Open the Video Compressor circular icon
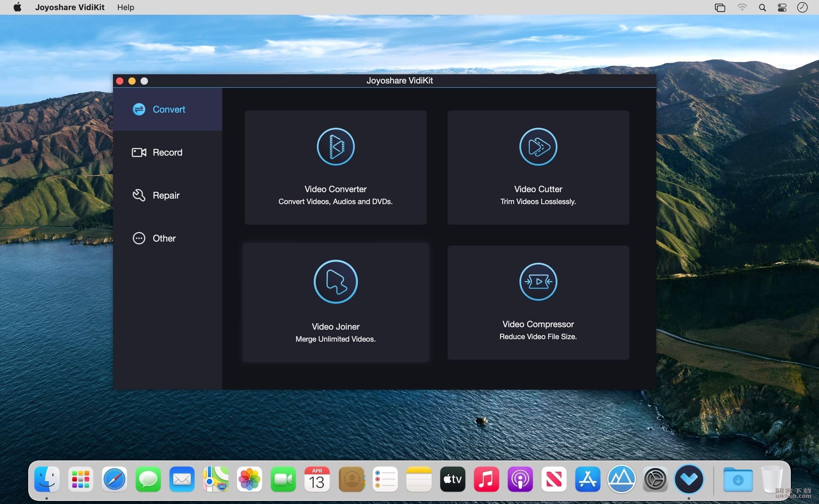The image size is (819, 504). 538,282
